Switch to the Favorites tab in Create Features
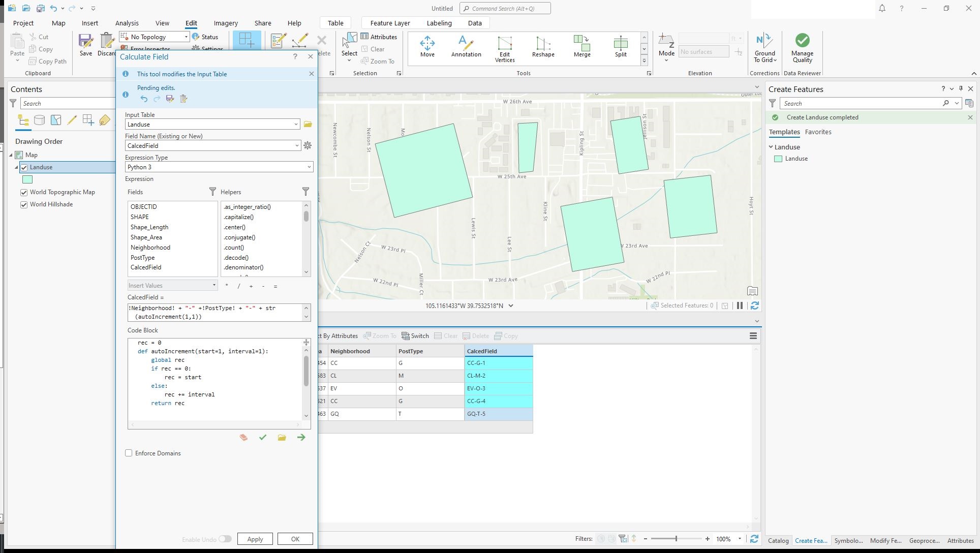Screen dimensions: 980x553 coord(818,132)
